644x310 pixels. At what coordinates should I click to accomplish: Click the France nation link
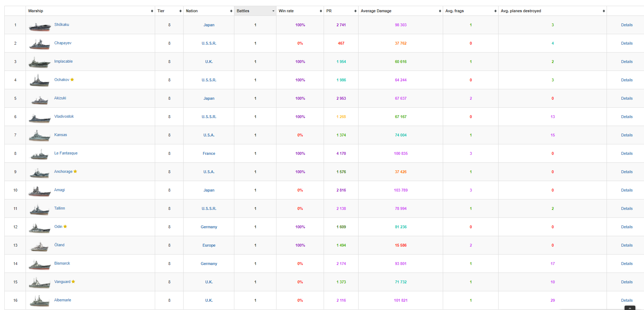tap(209, 153)
